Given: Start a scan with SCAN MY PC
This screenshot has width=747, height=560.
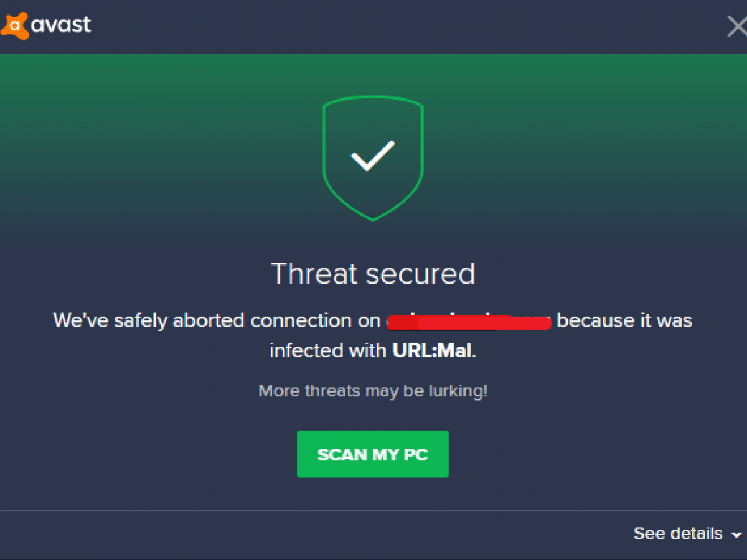Looking at the screenshot, I should pos(373,454).
